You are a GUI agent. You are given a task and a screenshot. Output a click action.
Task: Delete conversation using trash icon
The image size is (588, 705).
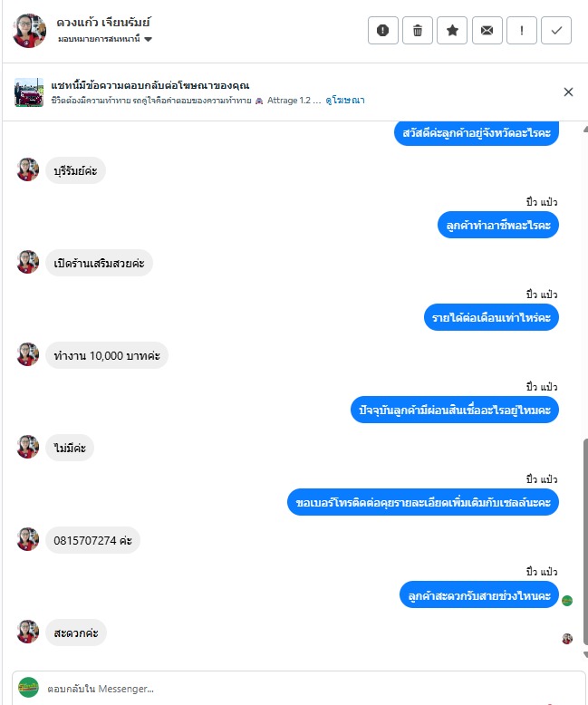(417, 31)
